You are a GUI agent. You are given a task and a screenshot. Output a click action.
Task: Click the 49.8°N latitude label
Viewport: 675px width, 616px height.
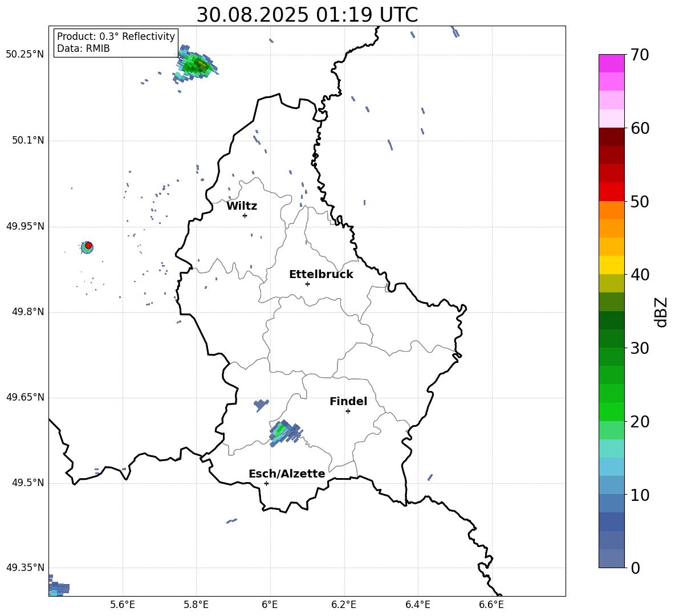coord(27,312)
